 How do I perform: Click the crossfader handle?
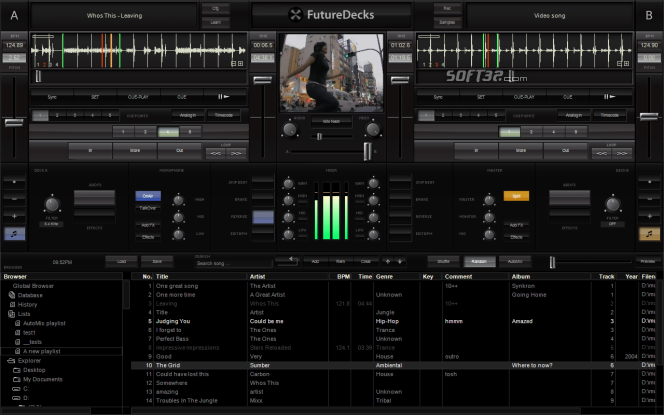pos(368,151)
